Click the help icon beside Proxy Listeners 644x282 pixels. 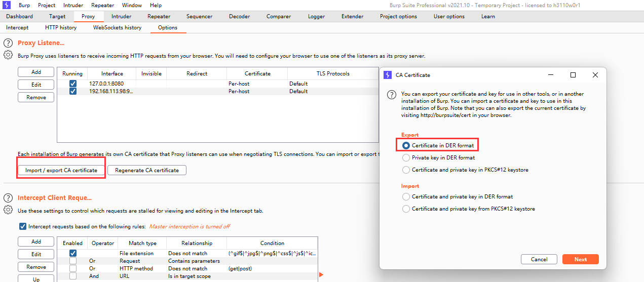click(8, 43)
